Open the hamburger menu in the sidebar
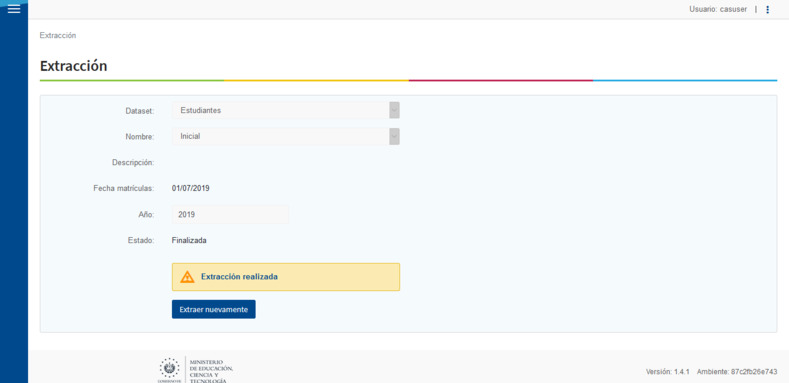The width and height of the screenshot is (789, 383). click(x=14, y=9)
